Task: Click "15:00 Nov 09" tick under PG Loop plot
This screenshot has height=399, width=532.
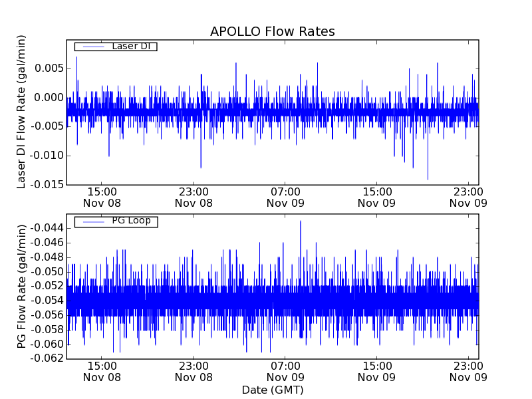Action: click(x=377, y=371)
